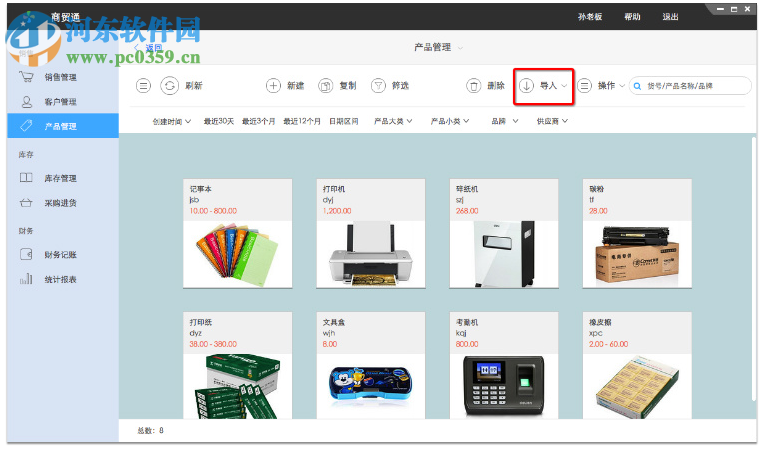Open the 打印纸 product card image
The width and height of the screenshot is (761, 454).
237,387
